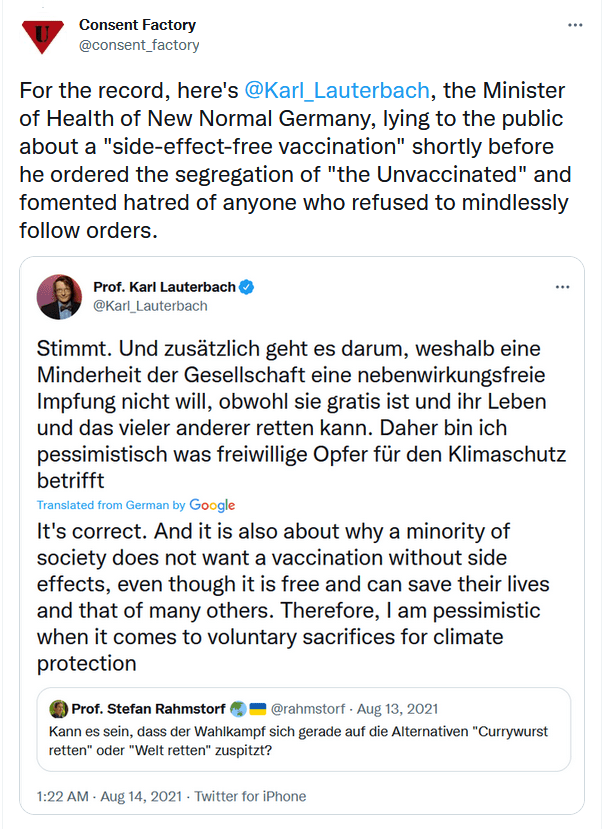
Task: Open the Prof. Karl Lauterbach display name
Action: pos(164,287)
